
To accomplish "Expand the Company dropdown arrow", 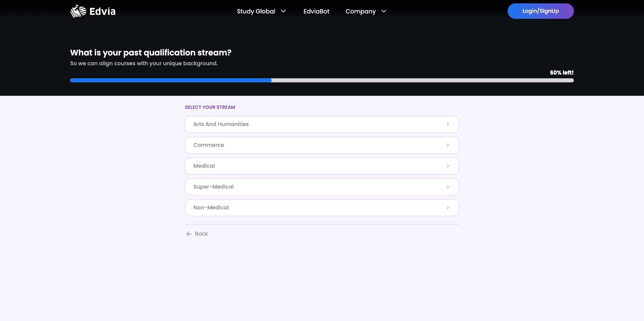I will [384, 11].
